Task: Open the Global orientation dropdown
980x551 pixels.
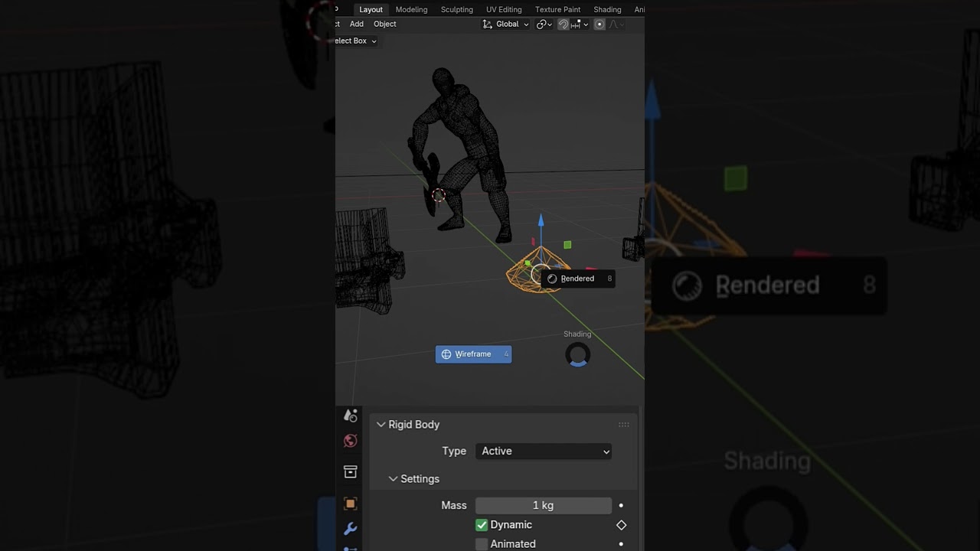Action: [x=506, y=24]
